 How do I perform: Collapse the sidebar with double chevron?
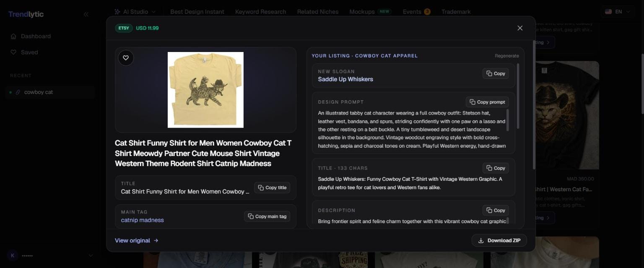coord(86,14)
